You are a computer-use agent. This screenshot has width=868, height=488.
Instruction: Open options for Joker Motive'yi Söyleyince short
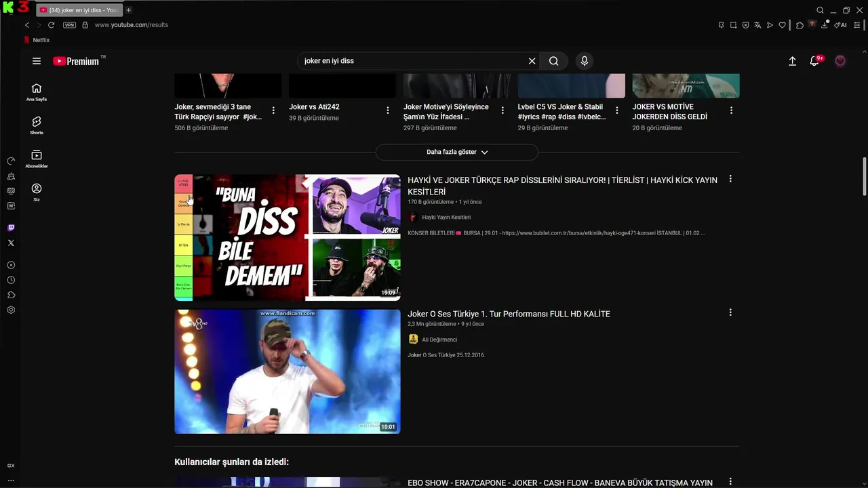point(502,110)
